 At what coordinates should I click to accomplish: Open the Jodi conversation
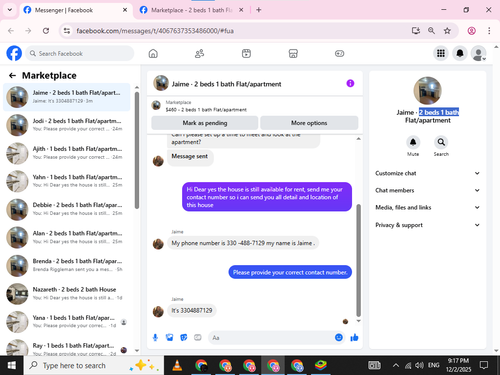point(67,125)
